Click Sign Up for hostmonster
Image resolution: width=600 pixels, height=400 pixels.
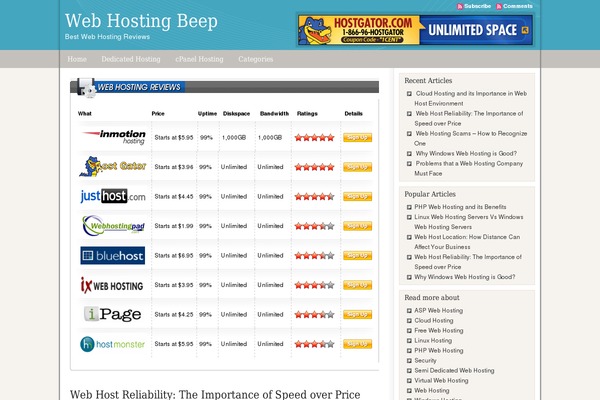(x=357, y=344)
